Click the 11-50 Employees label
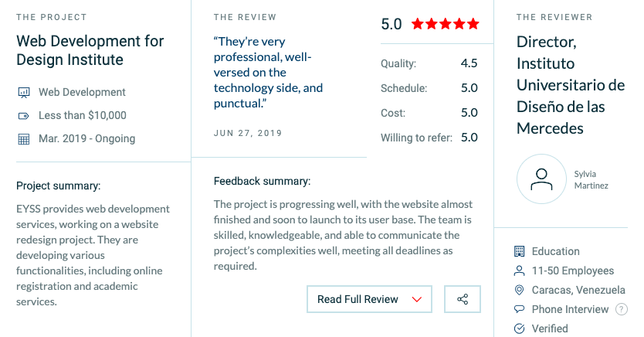The width and height of the screenshot is (644, 337). click(x=572, y=271)
